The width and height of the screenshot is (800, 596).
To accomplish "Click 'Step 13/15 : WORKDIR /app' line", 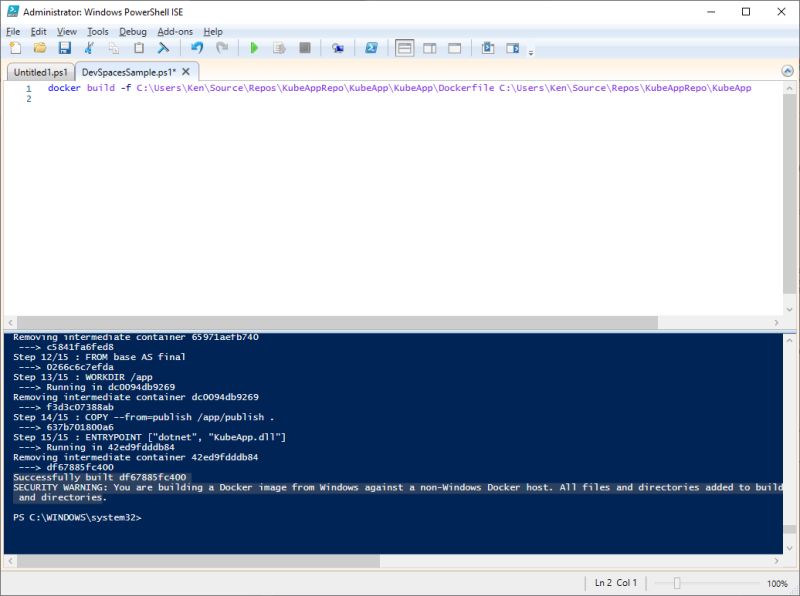I will pos(83,377).
